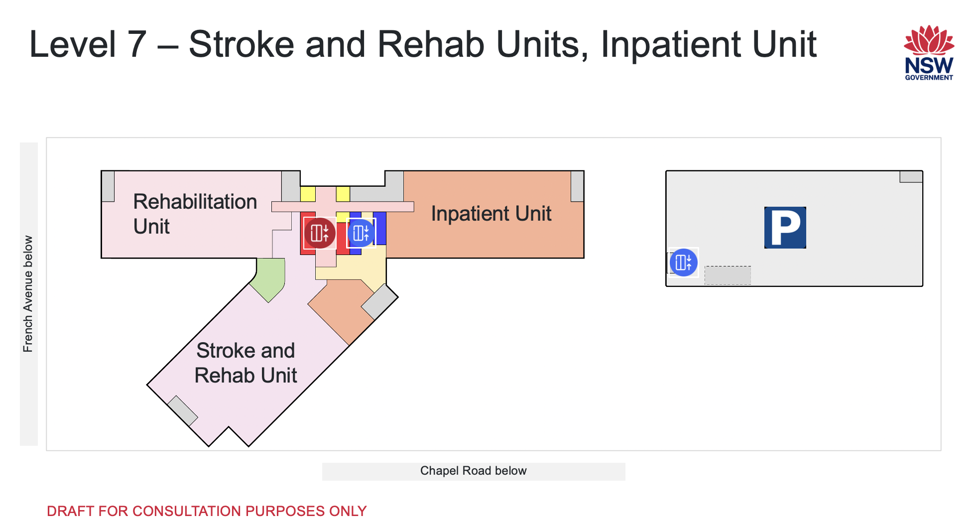Select the blue parking P sign
The image size is (980, 524).
pos(785,228)
